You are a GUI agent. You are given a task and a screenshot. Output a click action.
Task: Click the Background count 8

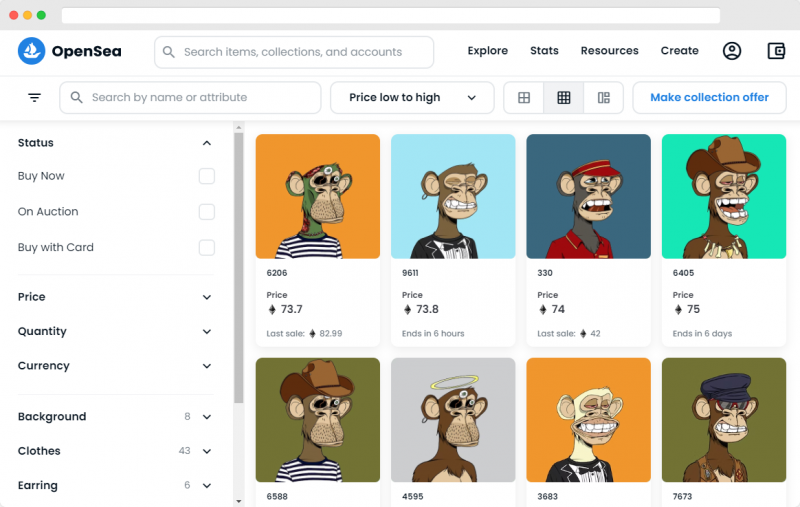187,417
